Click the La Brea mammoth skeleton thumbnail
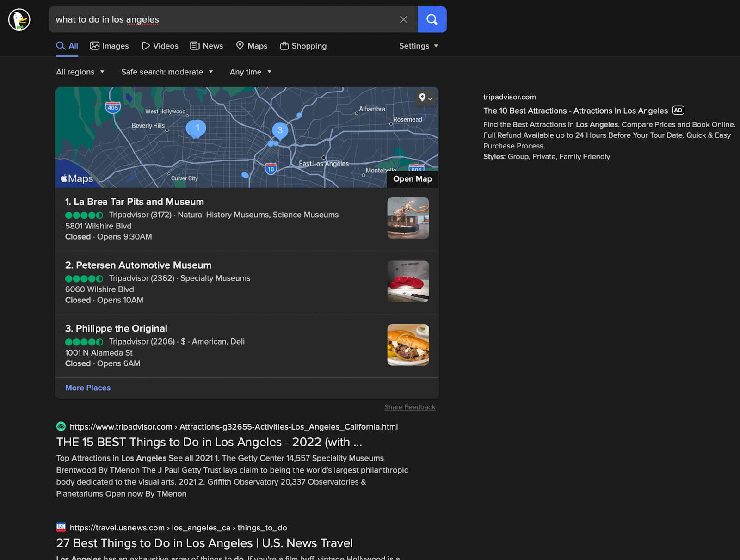The image size is (740, 560). [x=408, y=218]
